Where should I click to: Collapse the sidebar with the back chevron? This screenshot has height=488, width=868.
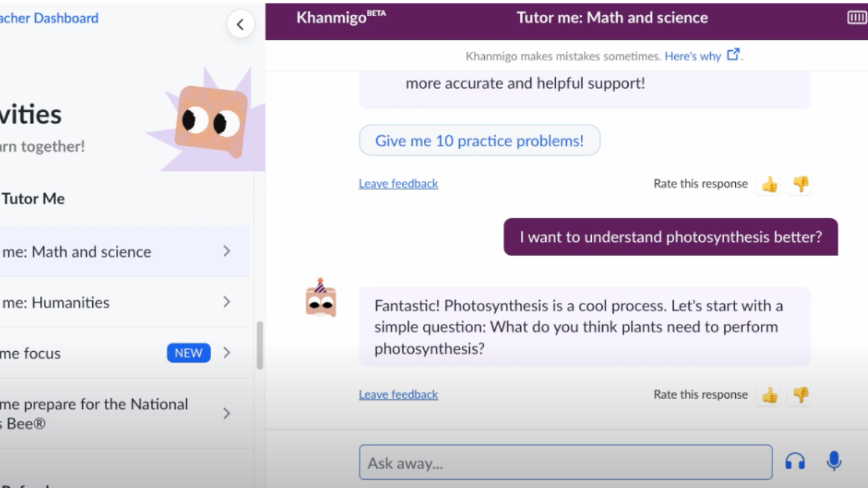point(240,25)
